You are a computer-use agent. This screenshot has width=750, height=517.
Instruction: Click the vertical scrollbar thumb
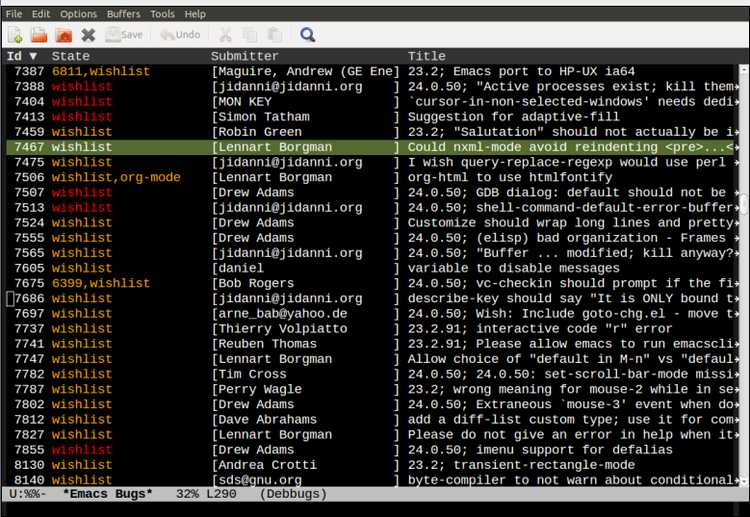click(x=744, y=204)
